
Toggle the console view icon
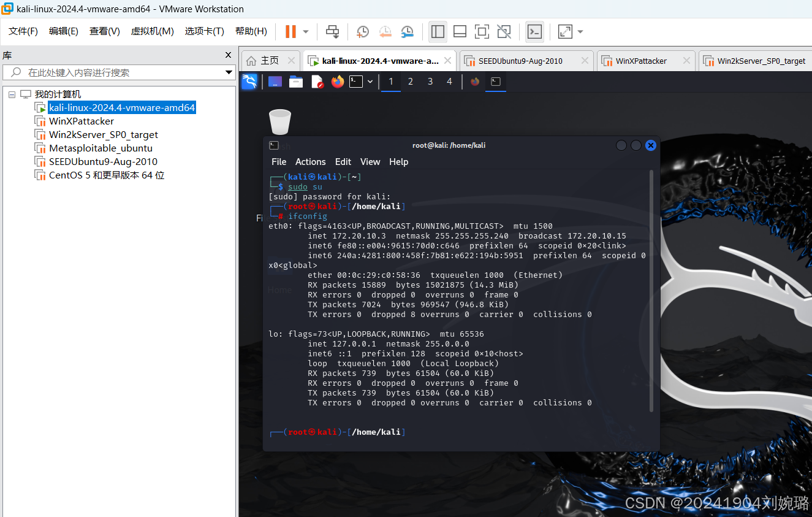click(534, 31)
